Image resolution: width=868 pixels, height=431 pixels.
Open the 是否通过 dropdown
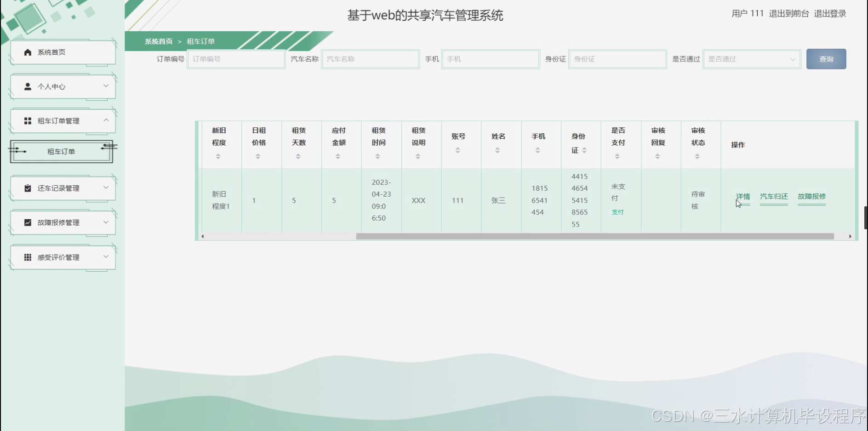pyautogui.click(x=751, y=59)
